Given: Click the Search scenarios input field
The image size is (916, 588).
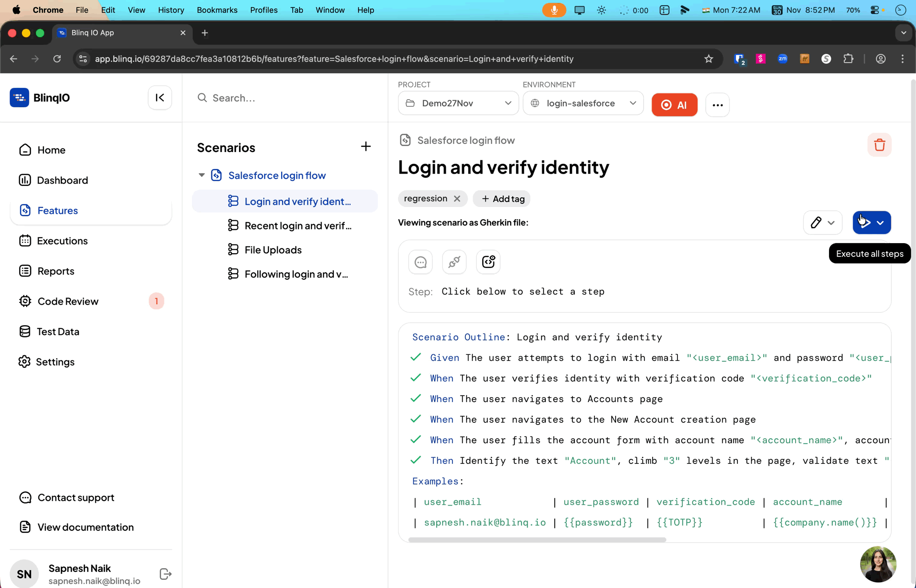Looking at the screenshot, I should 284,98.
